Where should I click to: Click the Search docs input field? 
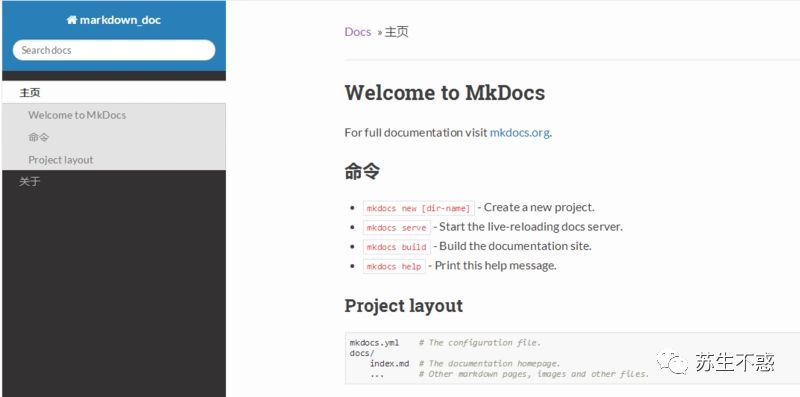[x=114, y=50]
